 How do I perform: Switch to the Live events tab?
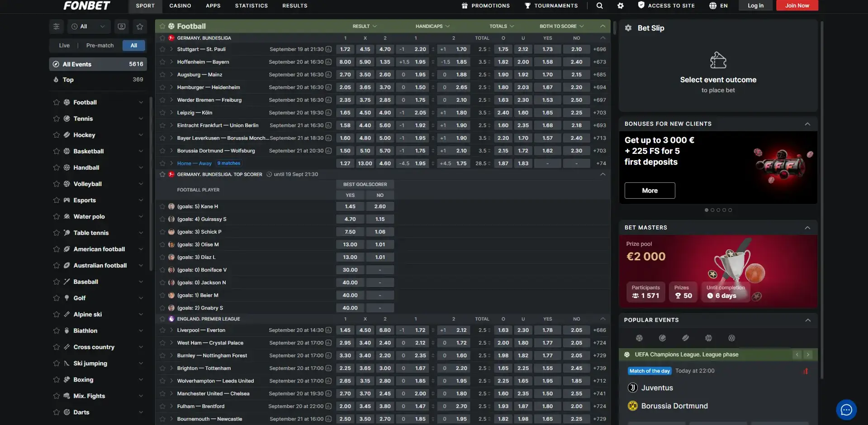coord(64,45)
